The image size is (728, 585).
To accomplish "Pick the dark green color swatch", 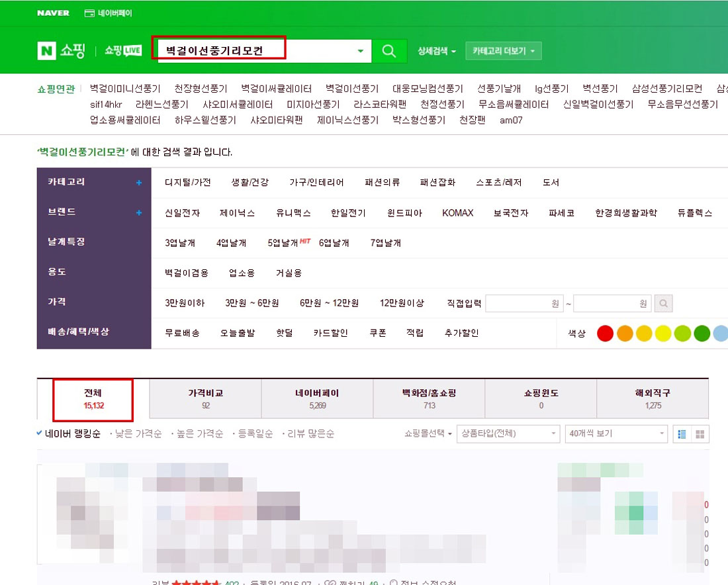I will (702, 334).
